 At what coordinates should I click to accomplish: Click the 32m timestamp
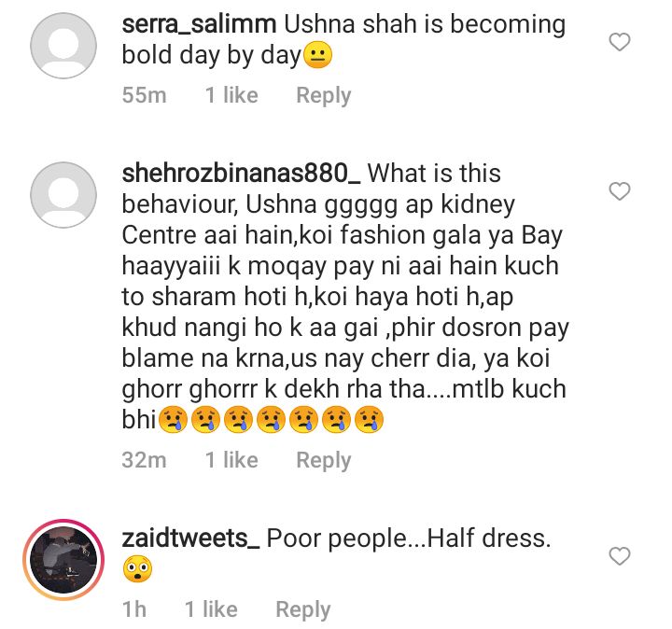pyautogui.click(x=144, y=460)
